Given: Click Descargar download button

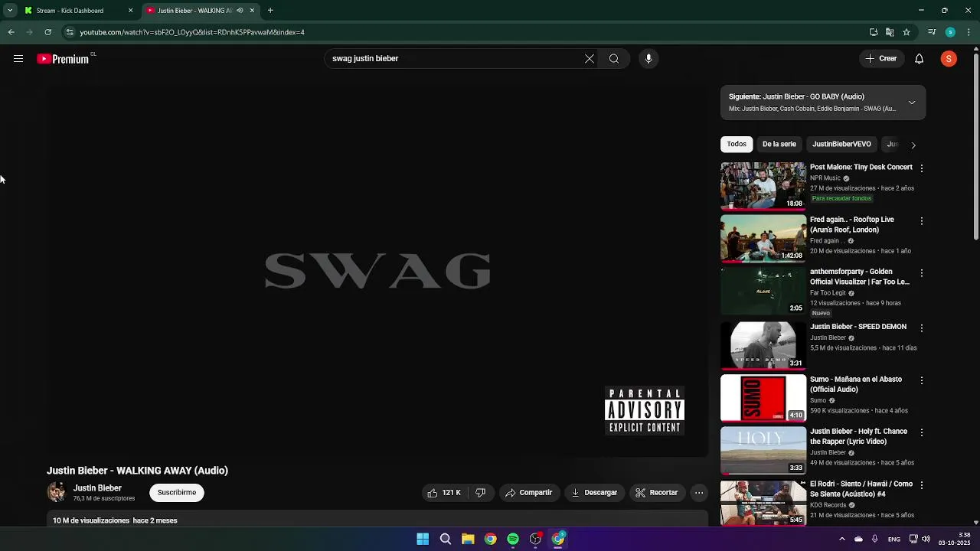Looking at the screenshot, I should 594,493.
